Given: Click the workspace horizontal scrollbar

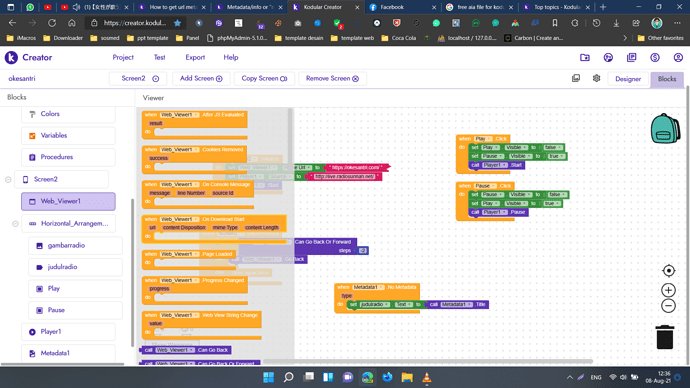Looking at the screenshot, I should 428,362.
